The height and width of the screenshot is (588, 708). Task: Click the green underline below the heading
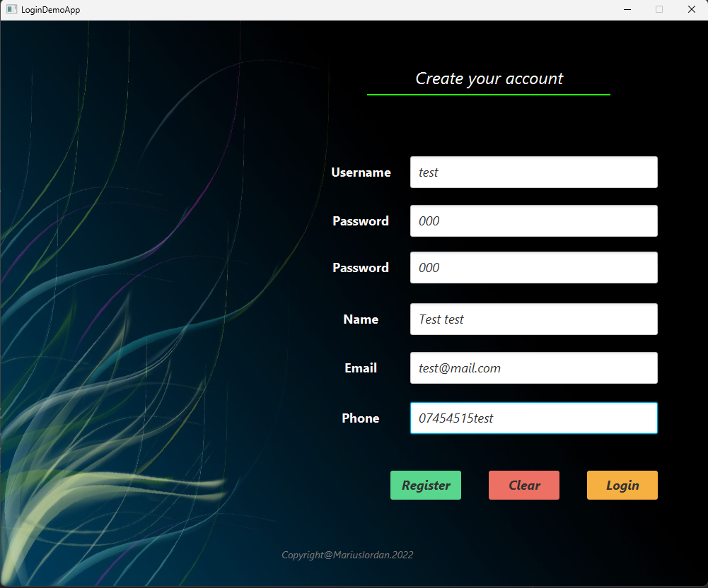[489, 94]
